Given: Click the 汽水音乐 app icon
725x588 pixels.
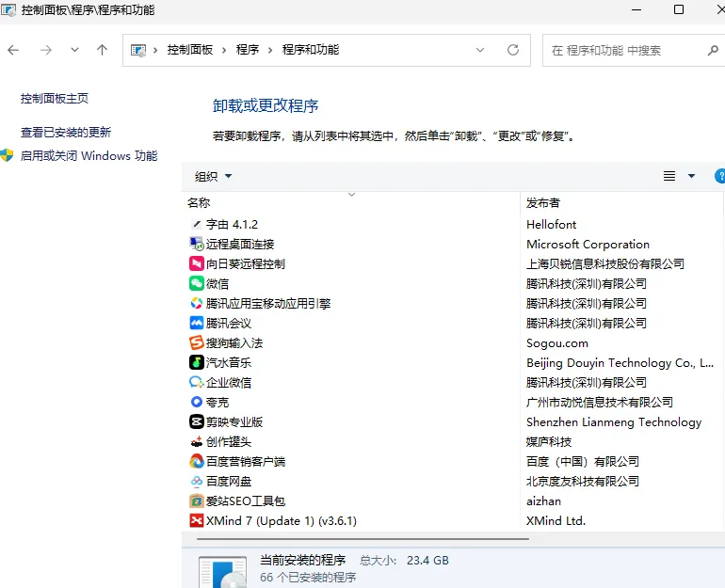Looking at the screenshot, I should click(197, 362).
